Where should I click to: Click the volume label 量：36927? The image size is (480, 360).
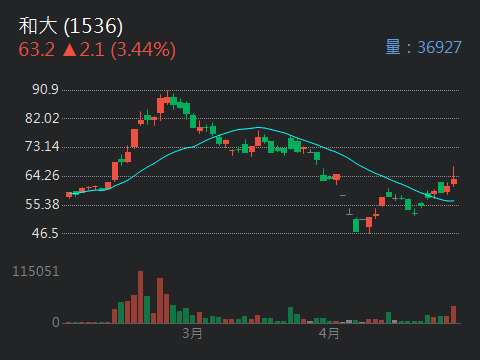(423, 47)
